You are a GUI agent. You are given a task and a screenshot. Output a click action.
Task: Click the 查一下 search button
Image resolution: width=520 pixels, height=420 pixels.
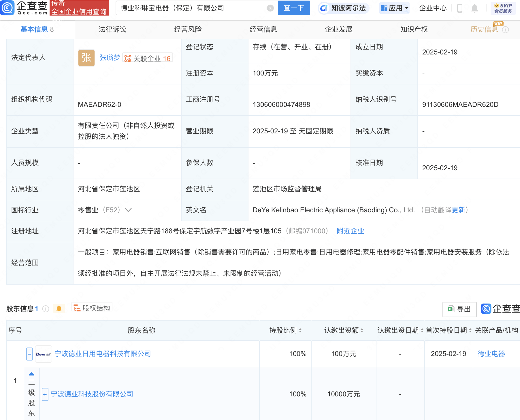[x=294, y=8]
